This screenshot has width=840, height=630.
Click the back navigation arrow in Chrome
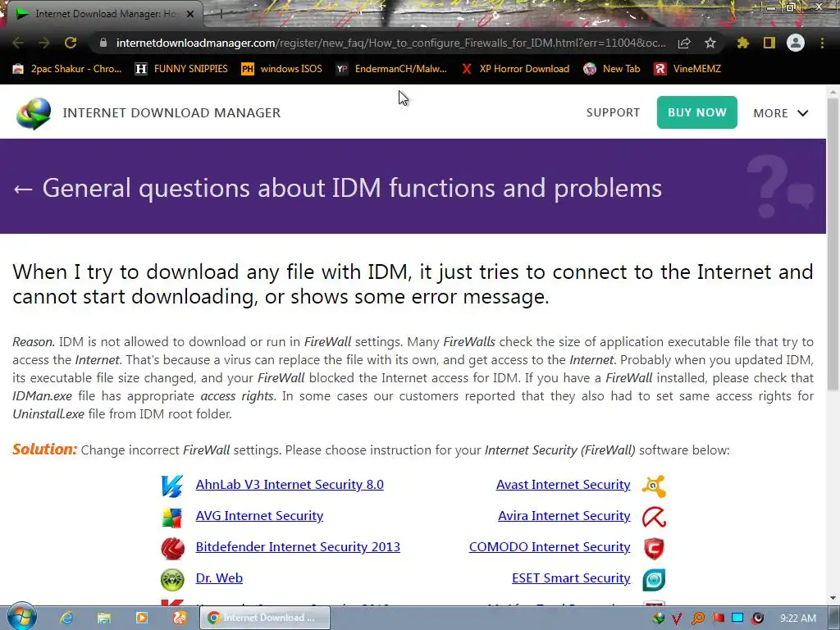(18, 43)
